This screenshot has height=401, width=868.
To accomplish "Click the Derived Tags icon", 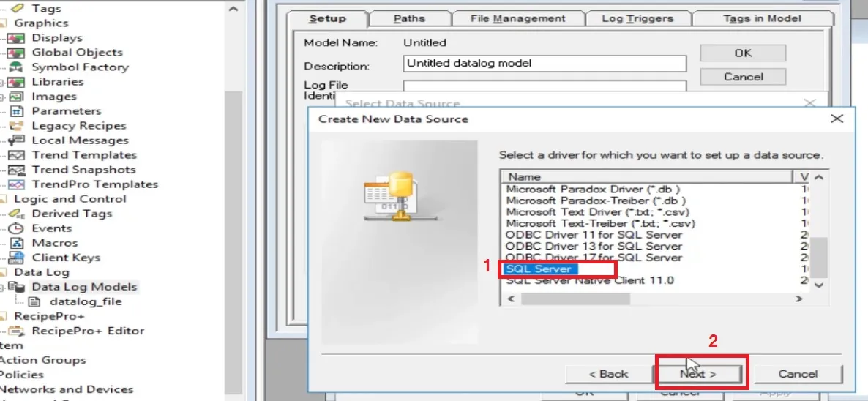I will coord(18,214).
